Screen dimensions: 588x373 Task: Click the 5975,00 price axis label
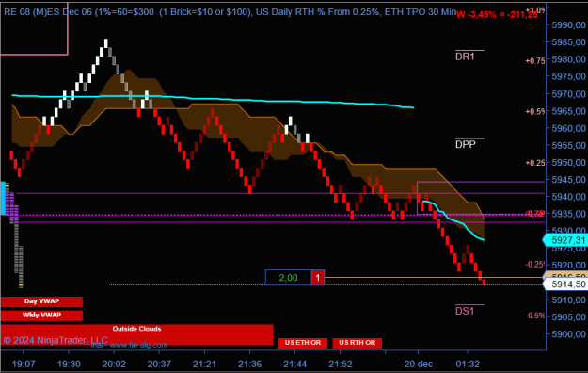[x=568, y=76]
